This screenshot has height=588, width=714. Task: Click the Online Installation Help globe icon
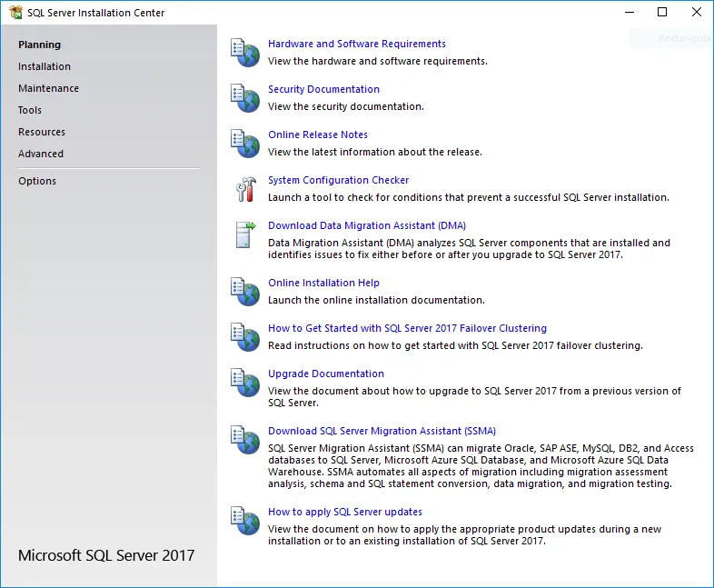pyautogui.click(x=245, y=292)
